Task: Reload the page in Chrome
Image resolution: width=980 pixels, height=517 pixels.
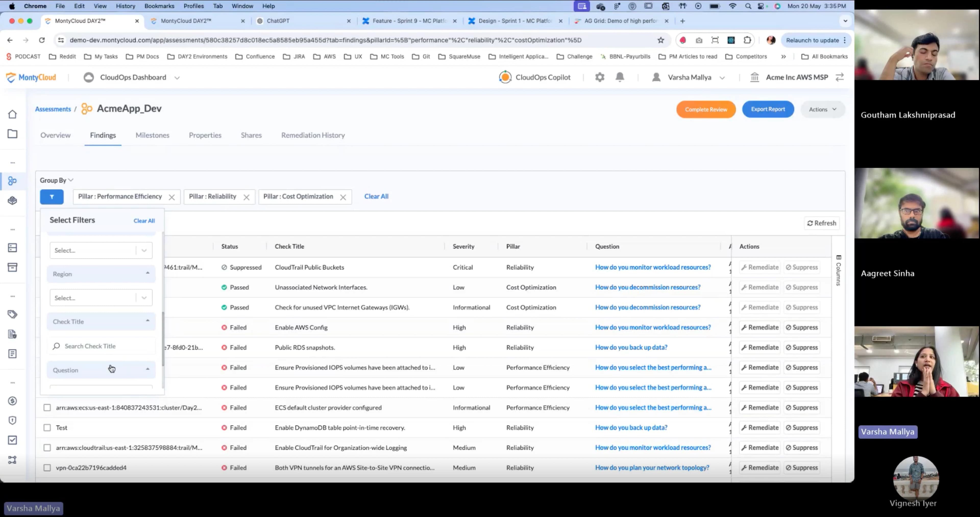Action: 42,40
